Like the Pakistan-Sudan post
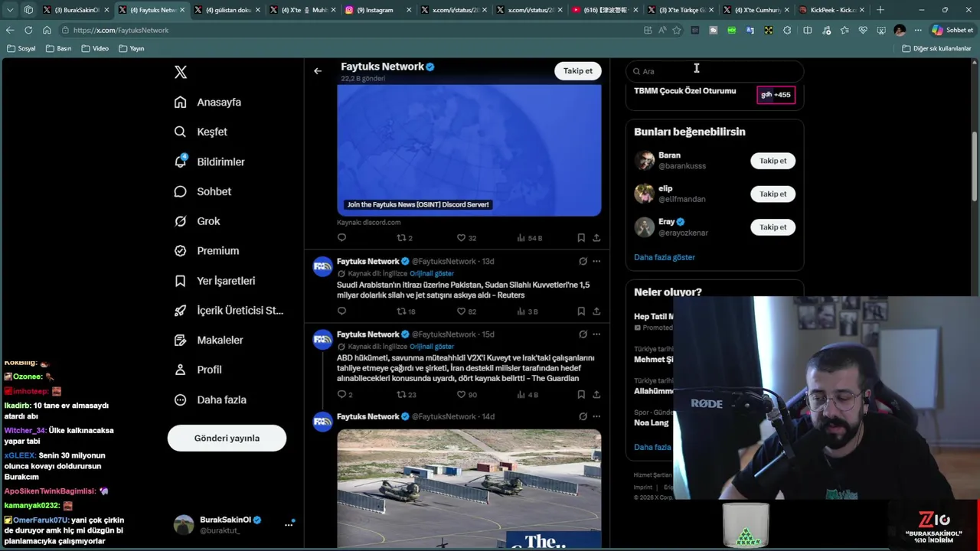 point(466,311)
